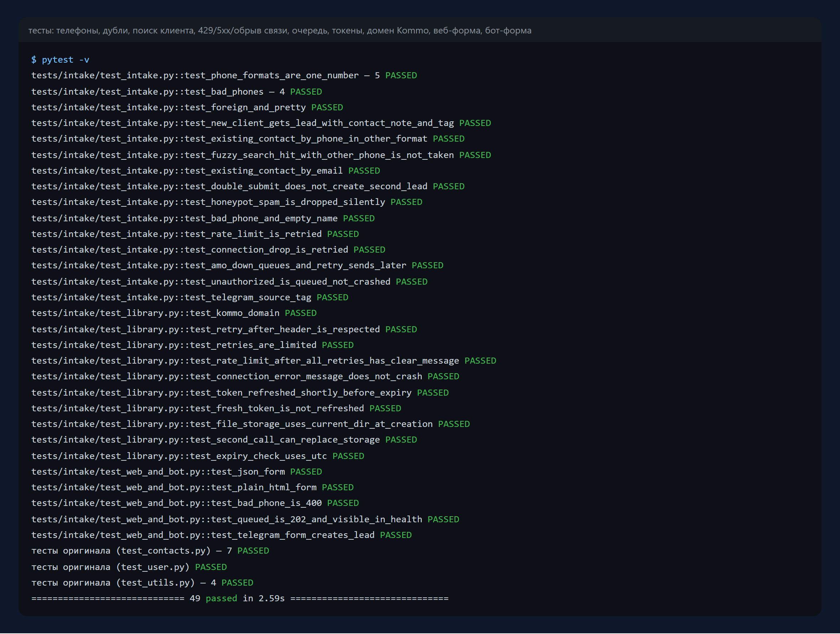
Task: Click the test_contacts.py — 7 PASSED line
Action: pyautogui.click(x=150, y=550)
